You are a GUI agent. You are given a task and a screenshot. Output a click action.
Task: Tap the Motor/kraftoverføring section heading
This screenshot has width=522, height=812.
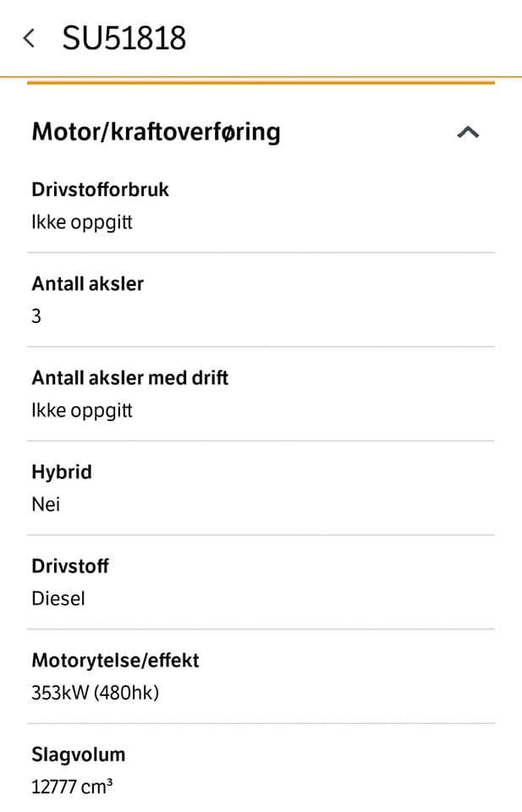click(156, 132)
